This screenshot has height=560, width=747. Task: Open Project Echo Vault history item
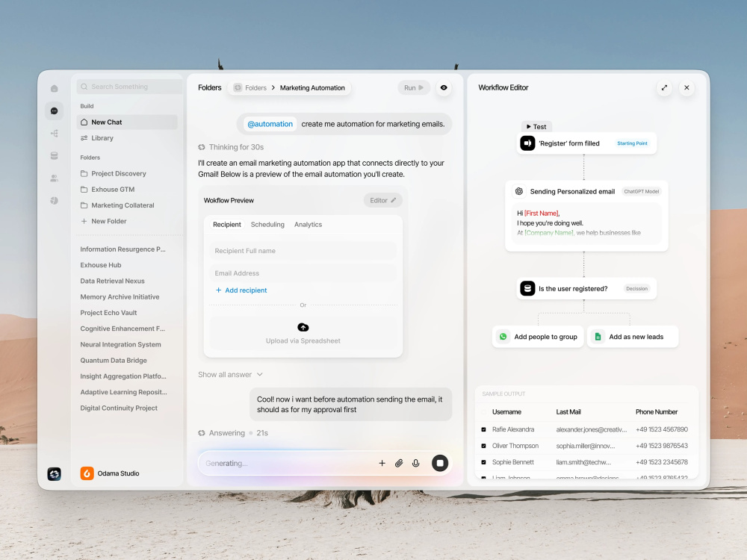click(108, 313)
